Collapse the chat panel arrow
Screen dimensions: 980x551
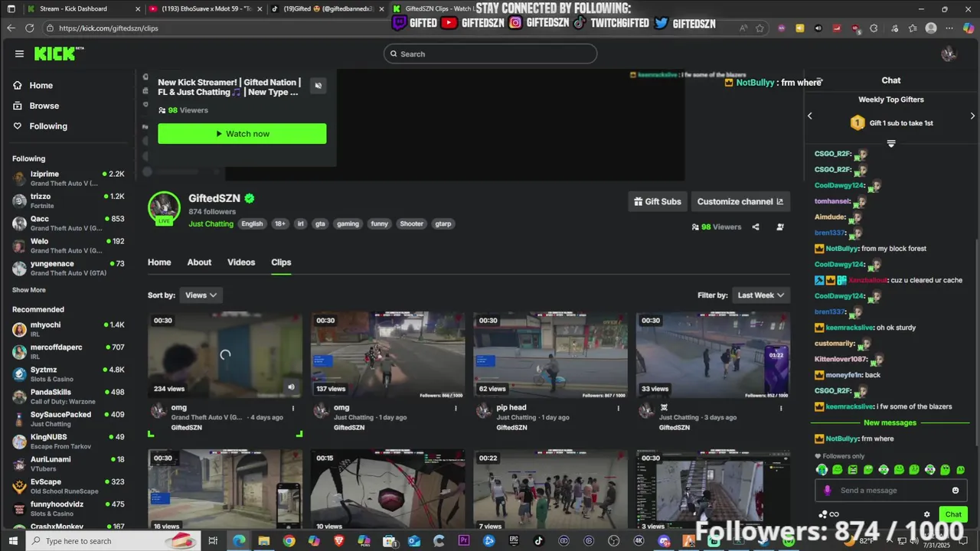819,80
